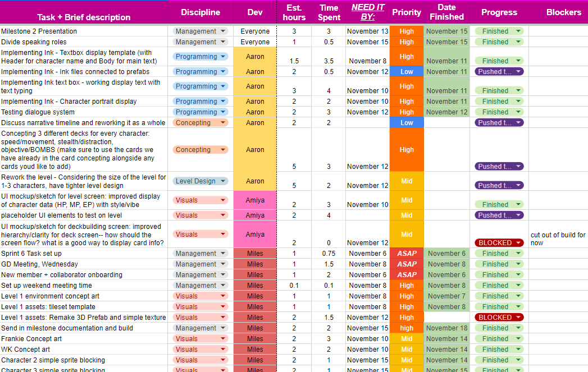The image size is (588, 372).
Task: Click Amiya dev cell for placeholder UI elements
Action: click(x=255, y=215)
